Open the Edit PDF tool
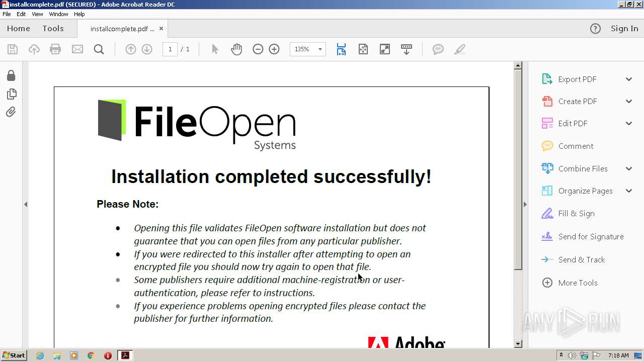Screen dimensions: 644x362 [x=573, y=123]
